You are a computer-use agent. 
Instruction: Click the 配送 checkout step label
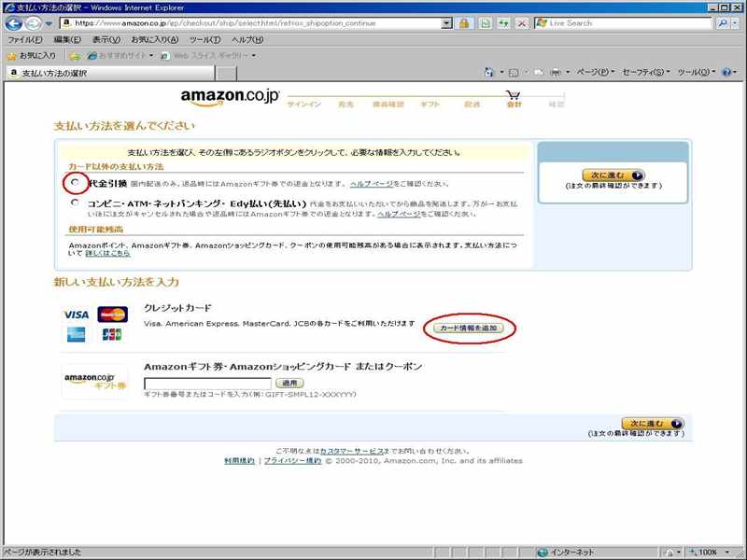[x=472, y=105]
